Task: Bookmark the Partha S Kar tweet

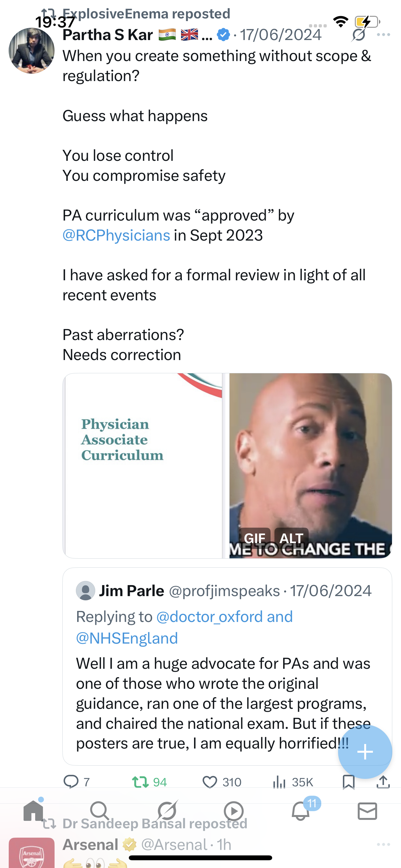Action: point(348,782)
